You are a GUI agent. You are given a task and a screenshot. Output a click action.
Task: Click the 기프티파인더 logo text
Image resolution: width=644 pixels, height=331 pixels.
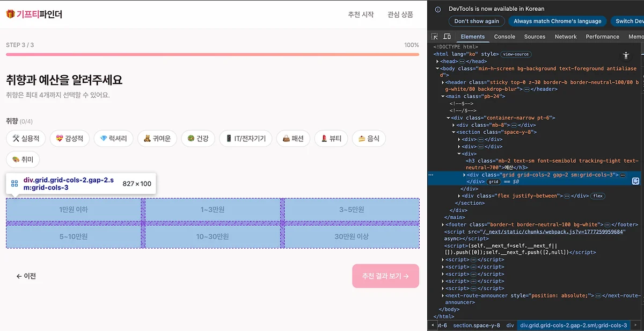point(39,15)
